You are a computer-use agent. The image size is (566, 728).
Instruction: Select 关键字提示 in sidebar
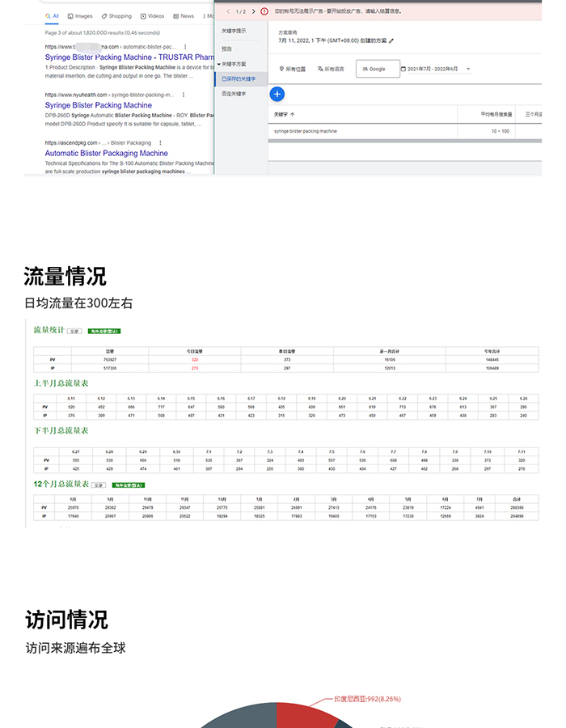234,31
